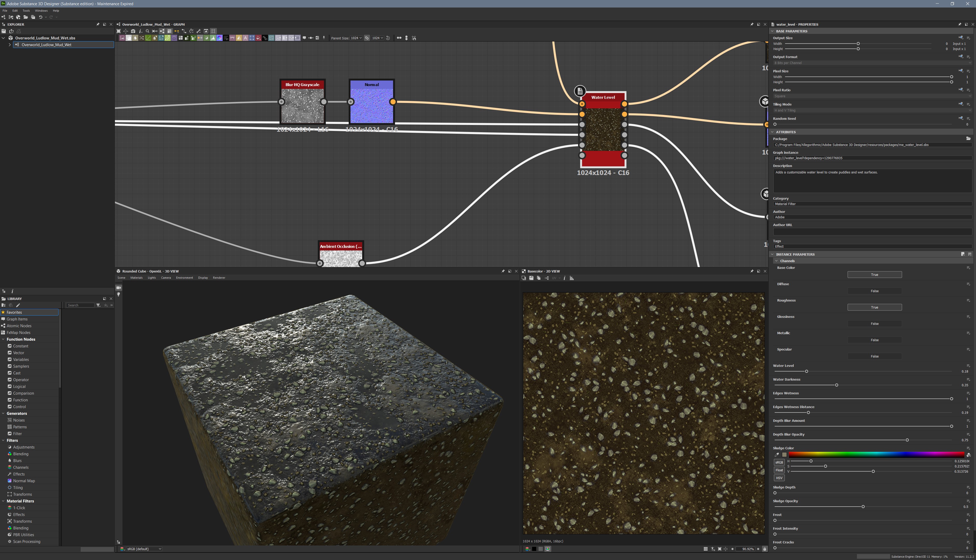Screen dimensions: 976x560
Task: Toggle Base Color channel True button
Action: pos(874,275)
